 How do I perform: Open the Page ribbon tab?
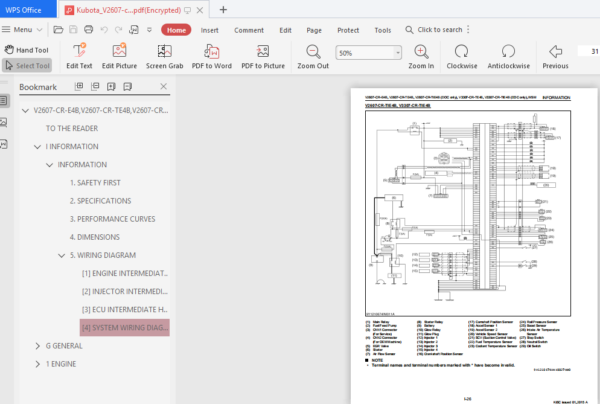(x=314, y=30)
